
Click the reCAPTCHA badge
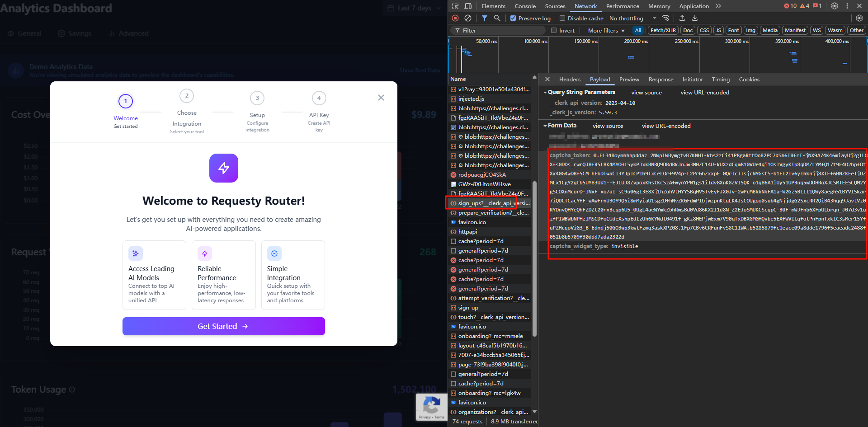click(432, 407)
